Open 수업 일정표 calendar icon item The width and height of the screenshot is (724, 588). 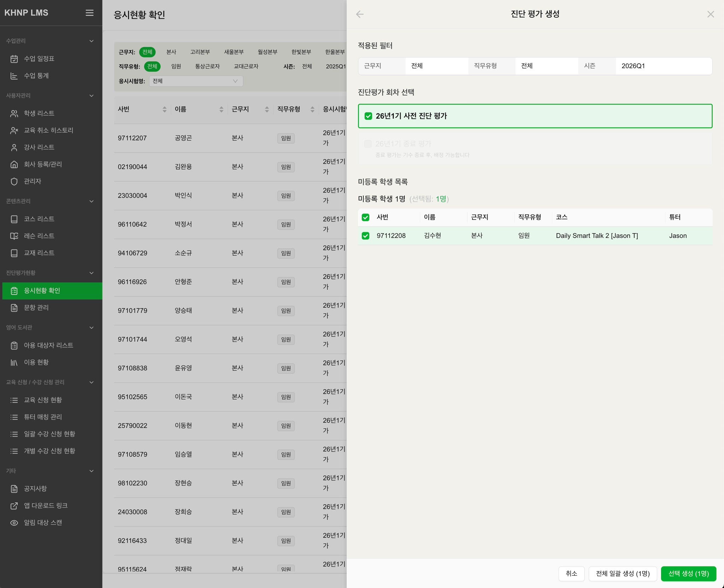(14, 59)
